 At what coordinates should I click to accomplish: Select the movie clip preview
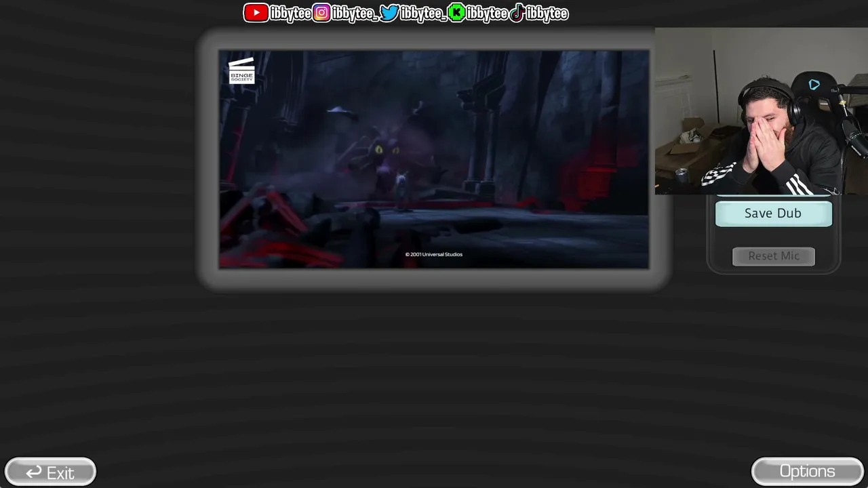pyautogui.click(x=433, y=159)
